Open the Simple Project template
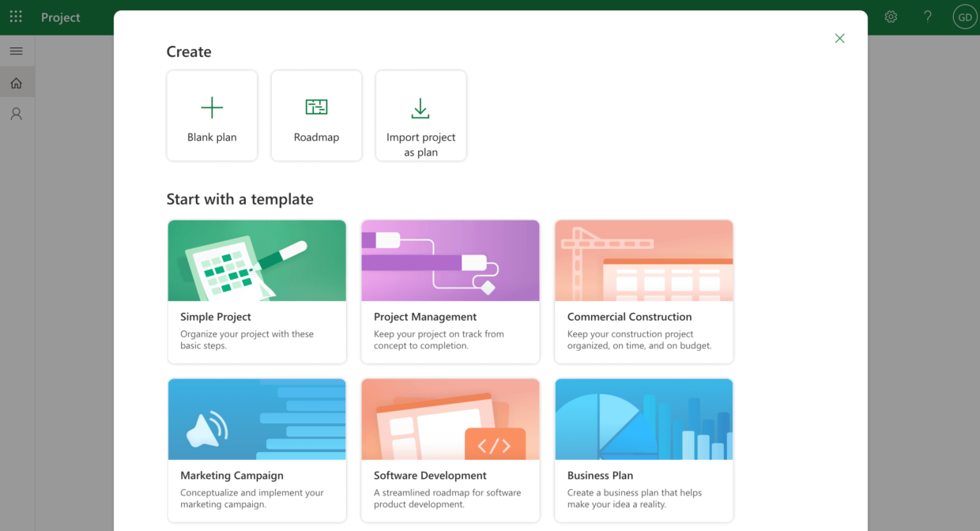Image resolution: width=980 pixels, height=531 pixels. [x=256, y=292]
